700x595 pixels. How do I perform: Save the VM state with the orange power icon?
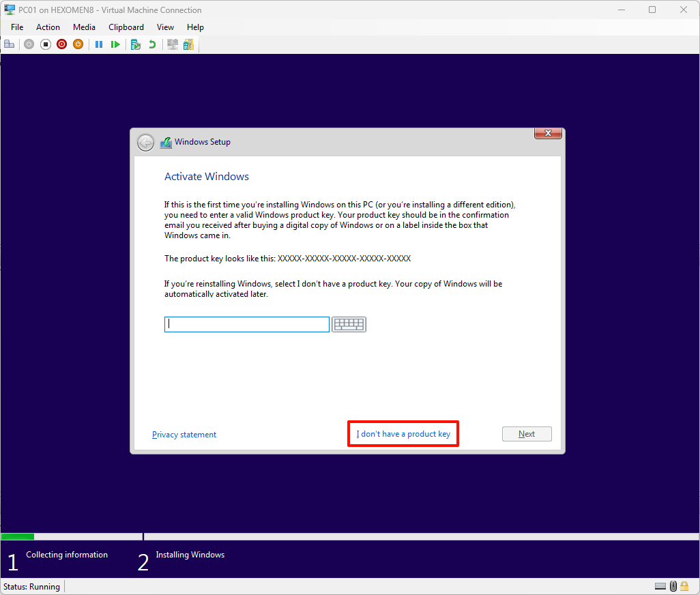coord(78,44)
